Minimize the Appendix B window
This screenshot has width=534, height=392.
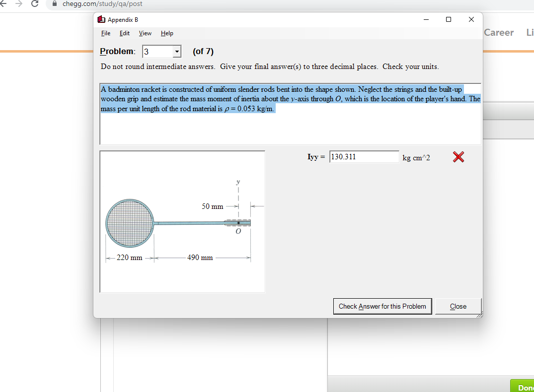point(426,19)
